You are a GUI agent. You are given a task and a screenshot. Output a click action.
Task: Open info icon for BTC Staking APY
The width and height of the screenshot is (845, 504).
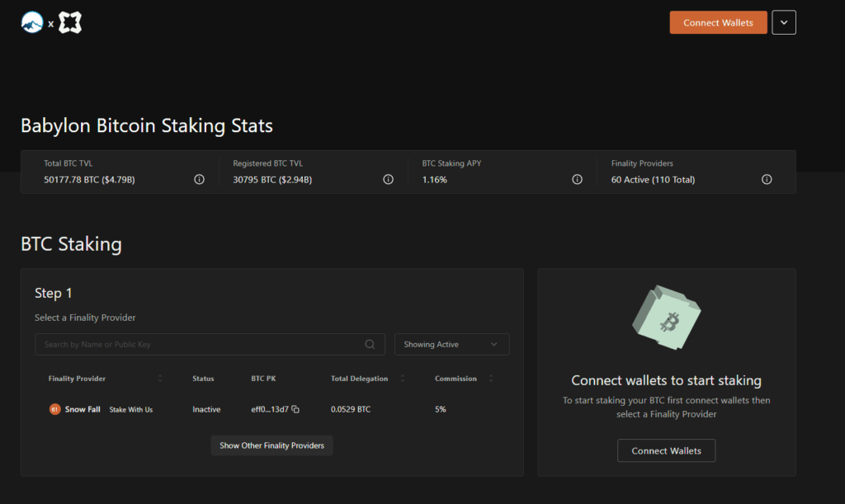(577, 179)
